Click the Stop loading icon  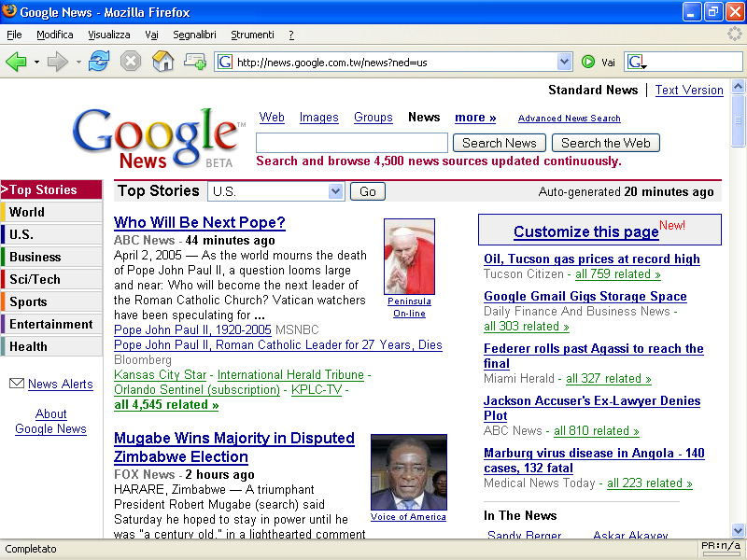click(131, 62)
